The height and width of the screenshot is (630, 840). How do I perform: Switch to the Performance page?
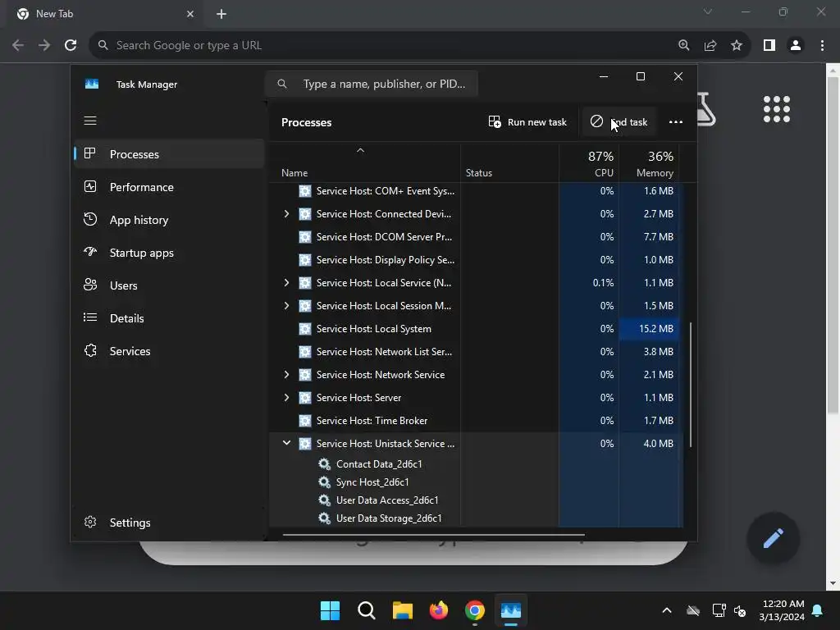pyautogui.click(x=169, y=187)
